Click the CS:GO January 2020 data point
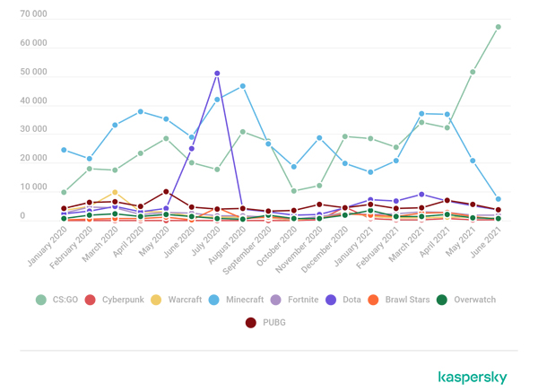 pyautogui.click(x=64, y=192)
